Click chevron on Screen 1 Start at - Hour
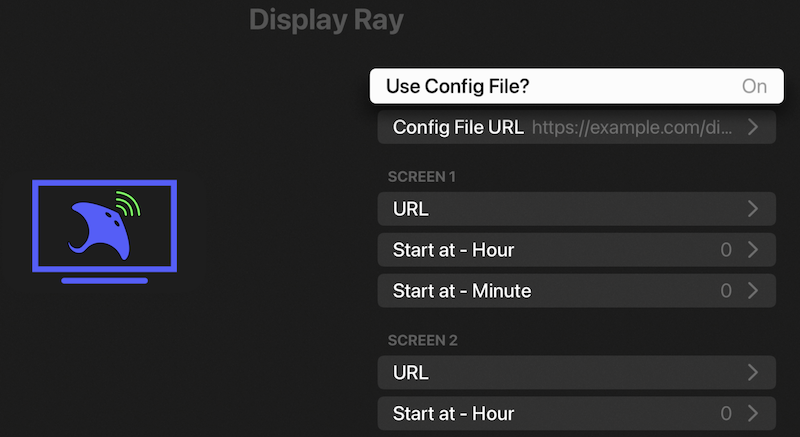 pyautogui.click(x=753, y=250)
